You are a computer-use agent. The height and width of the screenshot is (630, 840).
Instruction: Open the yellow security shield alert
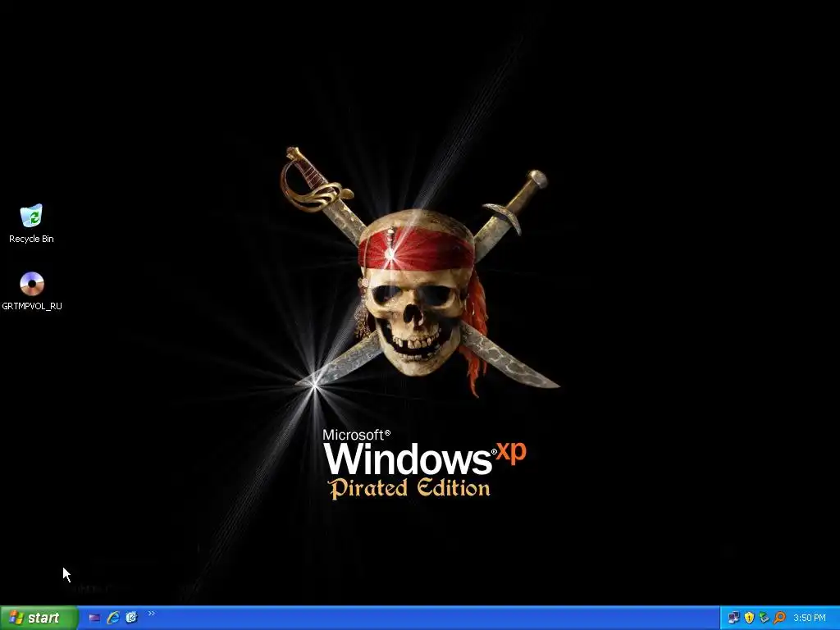[x=749, y=619]
